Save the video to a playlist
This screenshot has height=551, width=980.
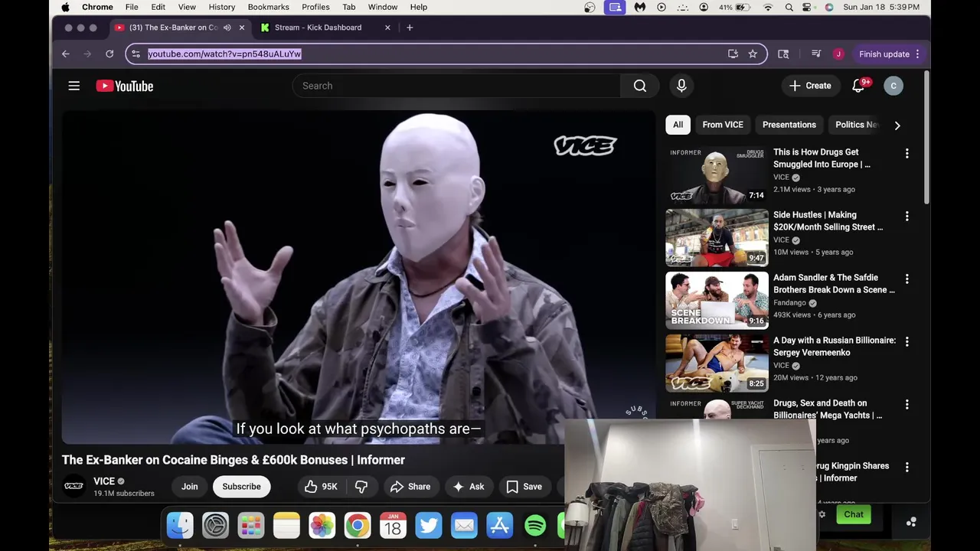click(x=524, y=487)
